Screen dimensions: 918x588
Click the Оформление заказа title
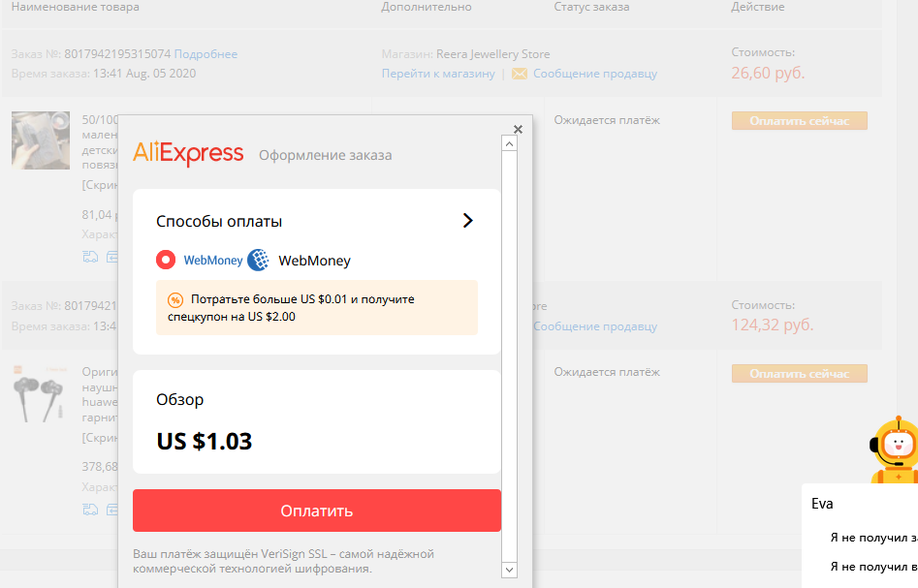pos(326,155)
